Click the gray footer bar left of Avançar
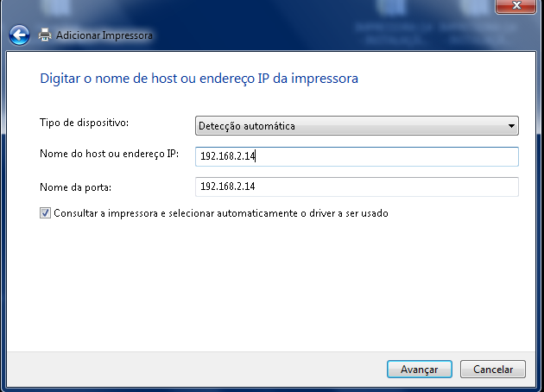 (x=196, y=369)
